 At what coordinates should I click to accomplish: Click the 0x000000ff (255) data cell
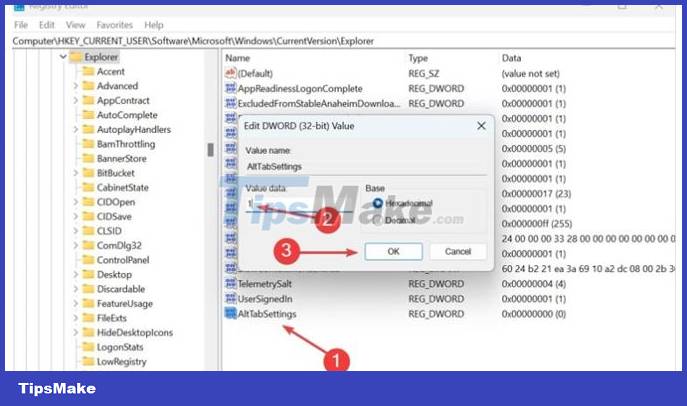(x=537, y=224)
